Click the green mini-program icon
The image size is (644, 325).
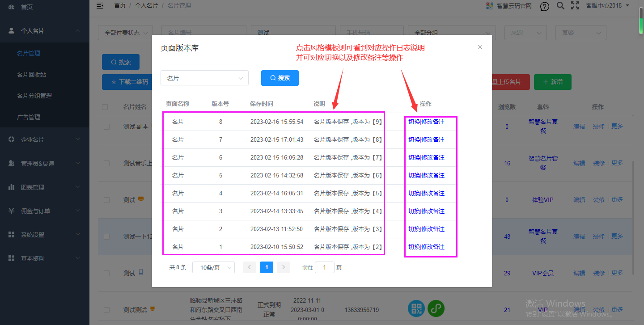(436, 309)
